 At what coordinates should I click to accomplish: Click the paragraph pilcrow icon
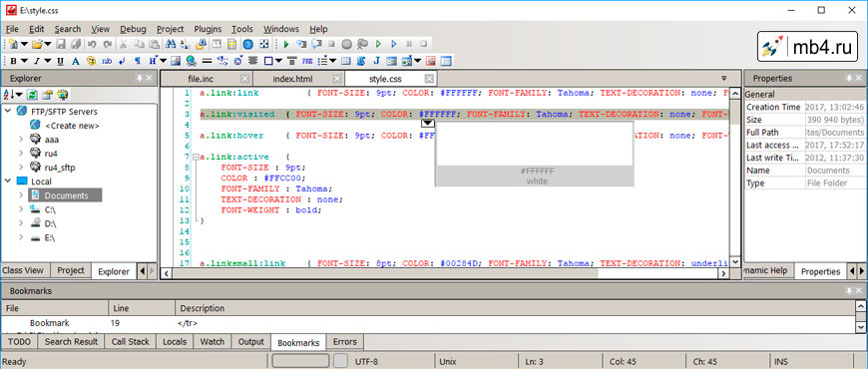coord(138,60)
